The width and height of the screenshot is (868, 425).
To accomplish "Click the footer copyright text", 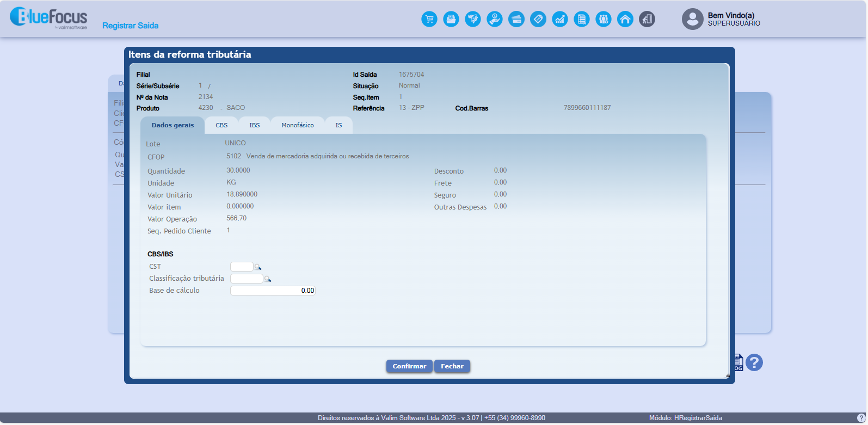I will (x=432, y=418).
